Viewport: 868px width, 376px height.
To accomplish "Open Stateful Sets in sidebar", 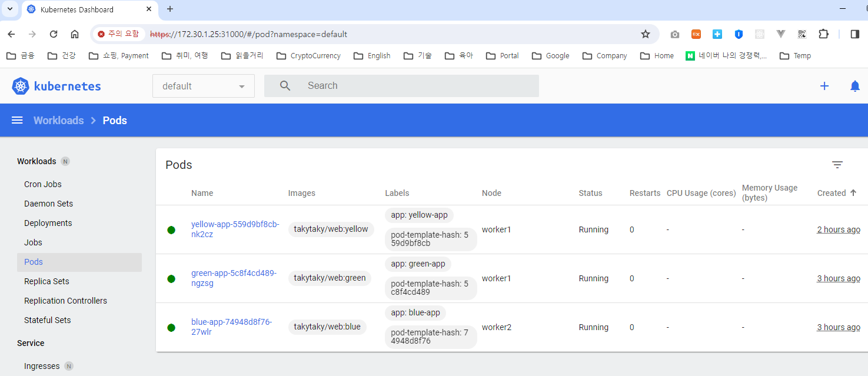I will coord(47,320).
